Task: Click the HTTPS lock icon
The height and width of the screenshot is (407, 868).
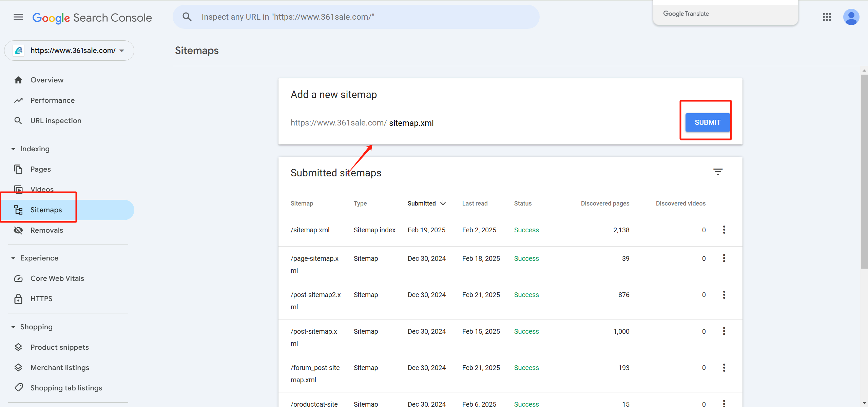Action: [18, 298]
